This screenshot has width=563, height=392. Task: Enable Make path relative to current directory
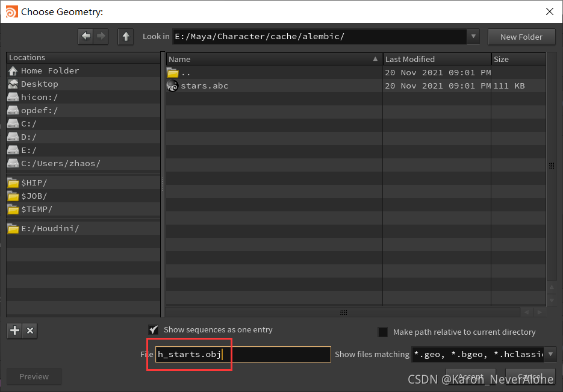(x=383, y=332)
